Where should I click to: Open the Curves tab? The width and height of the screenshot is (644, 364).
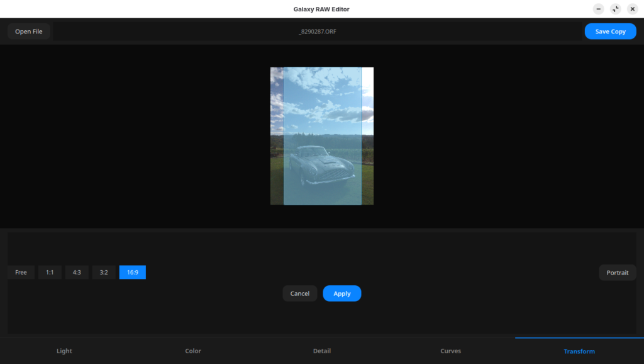pyautogui.click(x=450, y=351)
